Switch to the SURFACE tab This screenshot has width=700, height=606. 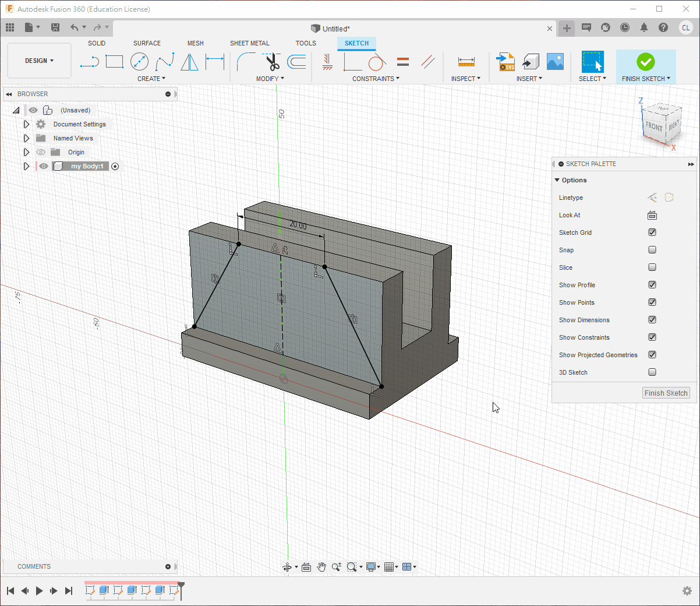[x=147, y=43]
